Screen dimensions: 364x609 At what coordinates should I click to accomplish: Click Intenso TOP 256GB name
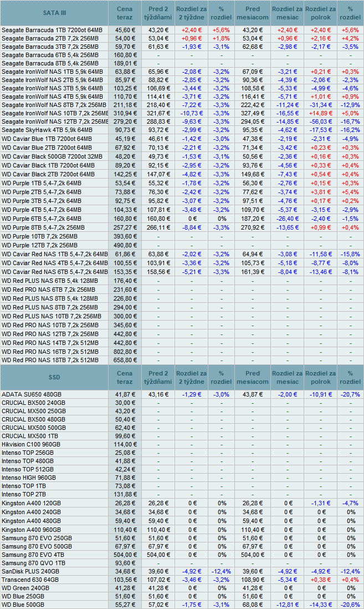(x=28, y=453)
